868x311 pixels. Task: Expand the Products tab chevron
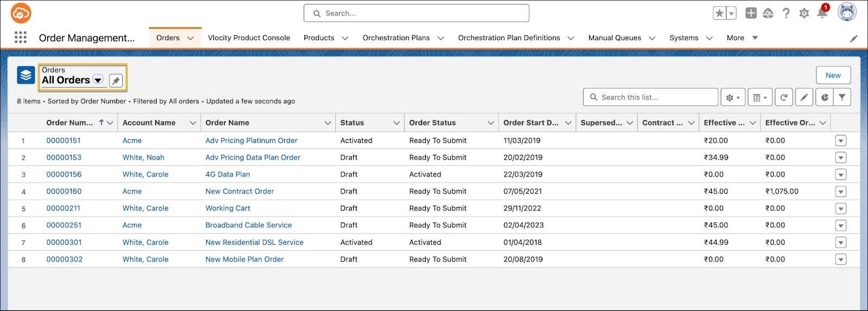point(345,38)
